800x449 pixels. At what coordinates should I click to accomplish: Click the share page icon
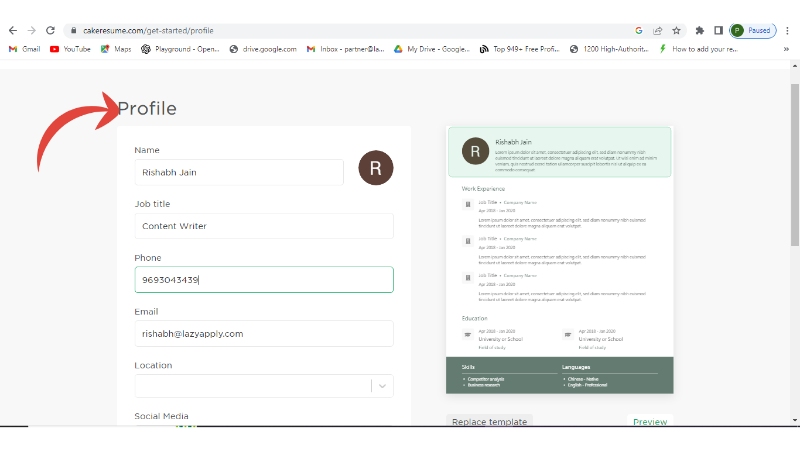[657, 31]
